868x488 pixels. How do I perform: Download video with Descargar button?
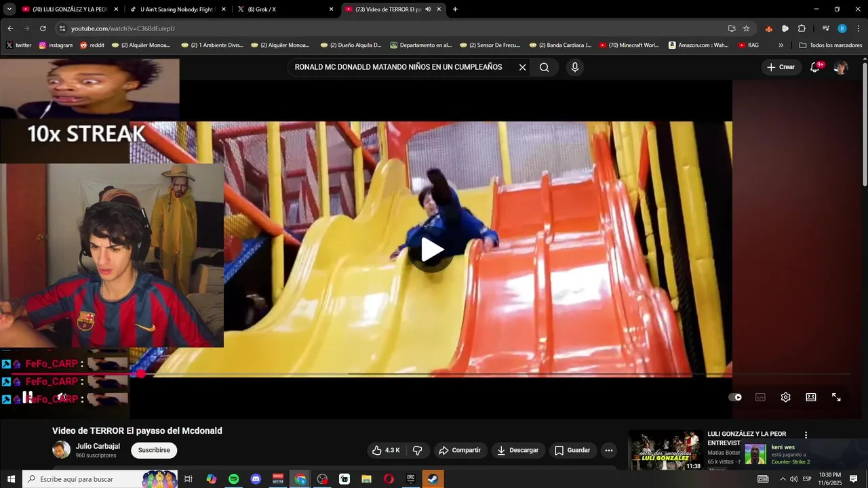click(517, 450)
